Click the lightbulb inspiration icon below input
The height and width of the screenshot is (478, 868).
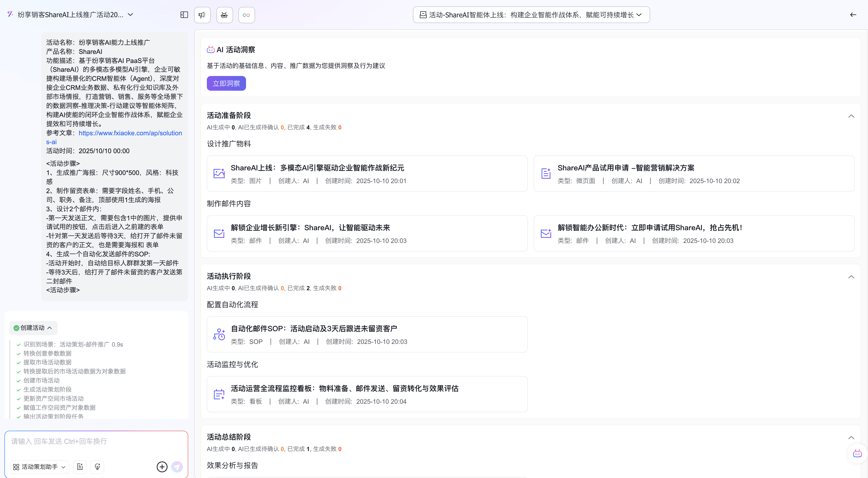97,466
